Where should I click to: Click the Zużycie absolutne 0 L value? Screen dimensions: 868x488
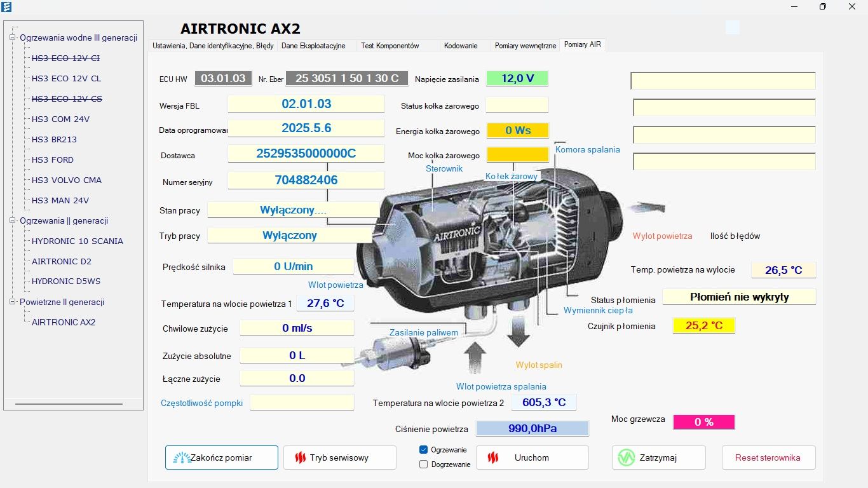tap(297, 355)
